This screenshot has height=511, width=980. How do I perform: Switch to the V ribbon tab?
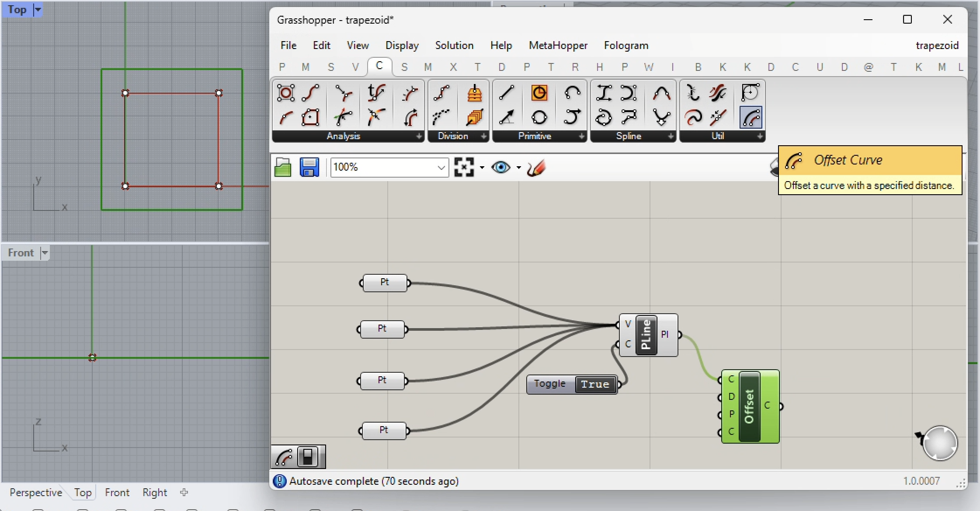[x=355, y=67]
